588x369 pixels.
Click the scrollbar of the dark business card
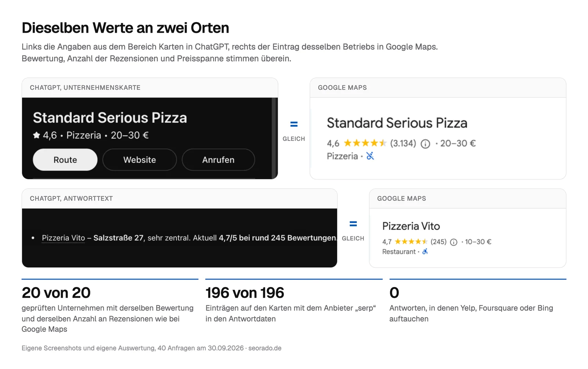coord(274,138)
